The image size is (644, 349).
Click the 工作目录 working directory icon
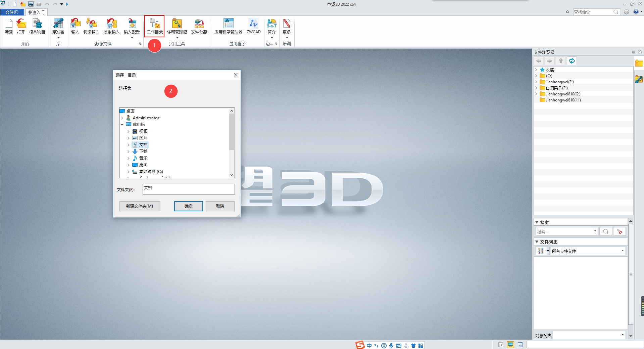point(154,26)
